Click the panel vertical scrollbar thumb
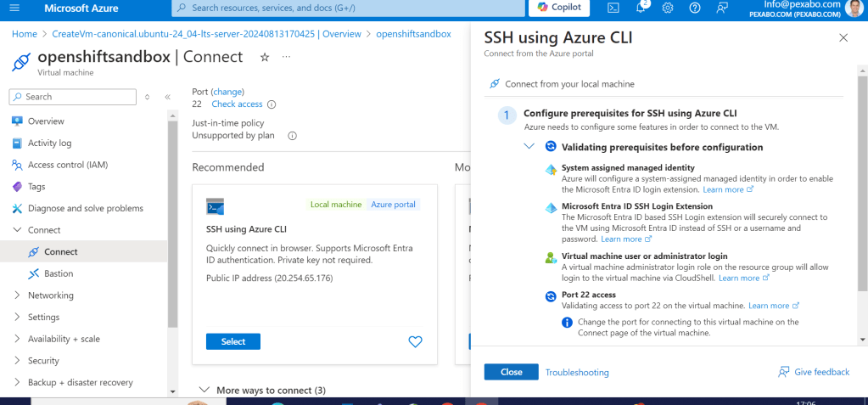868x405 pixels. (862, 183)
